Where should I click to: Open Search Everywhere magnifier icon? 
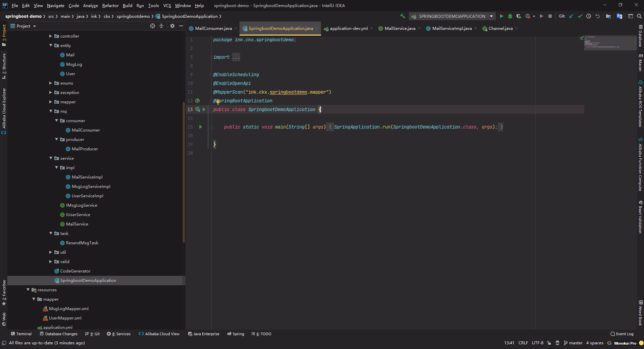click(x=639, y=16)
